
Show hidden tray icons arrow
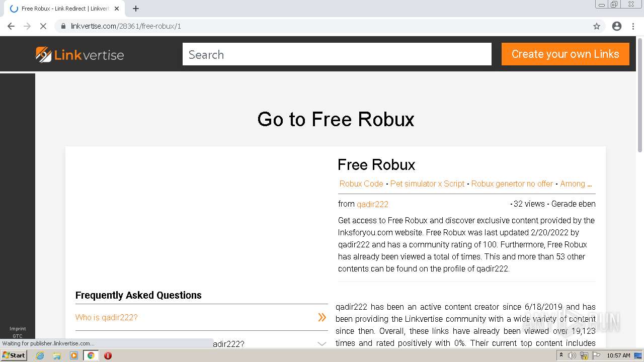[561, 355]
